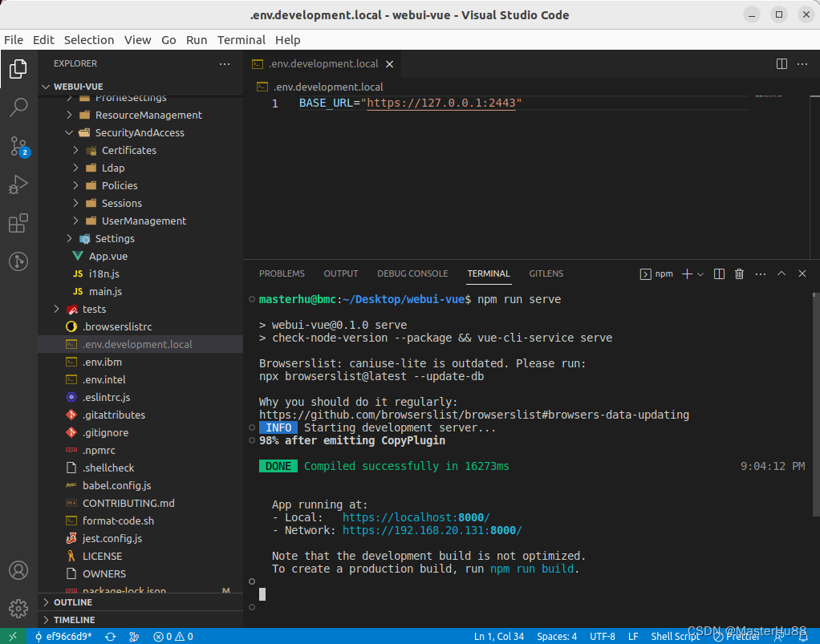Select the Run and Debug icon

coord(18,185)
